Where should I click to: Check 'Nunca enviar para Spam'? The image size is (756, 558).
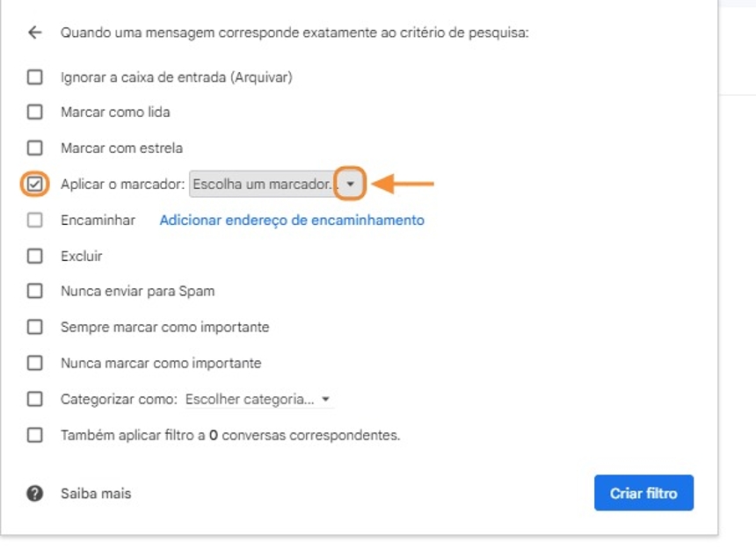click(x=34, y=291)
